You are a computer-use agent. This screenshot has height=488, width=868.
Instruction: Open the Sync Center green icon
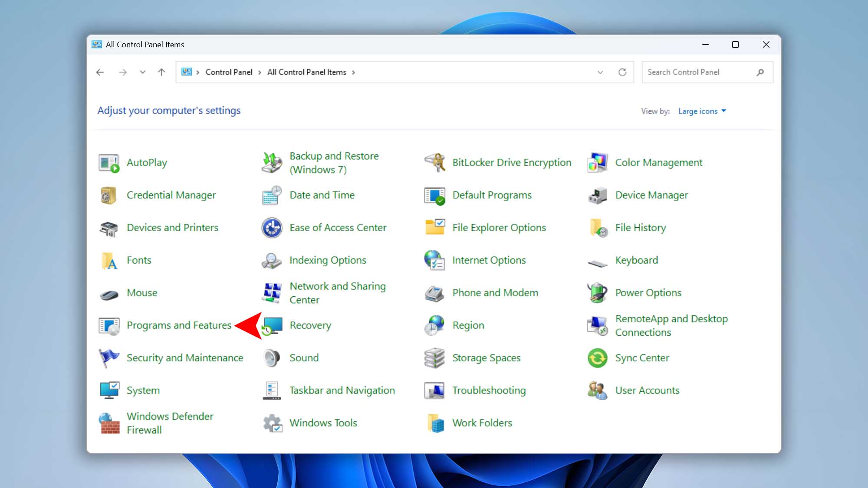598,358
